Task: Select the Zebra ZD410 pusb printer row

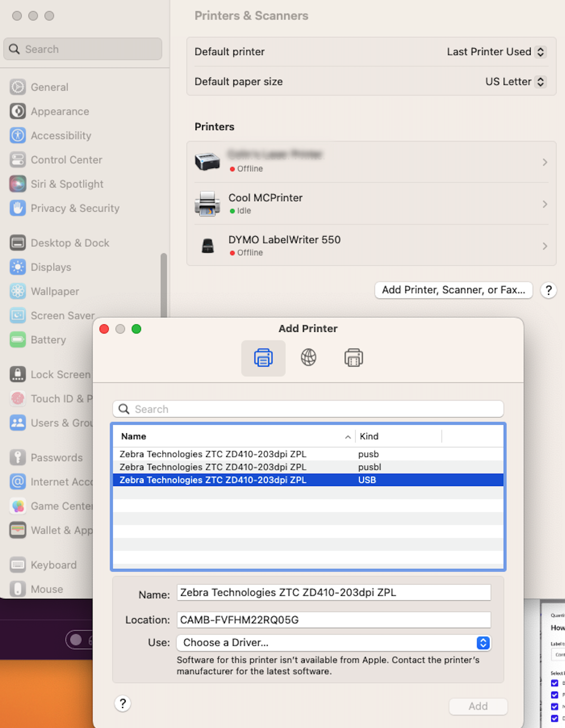Action: (308, 454)
